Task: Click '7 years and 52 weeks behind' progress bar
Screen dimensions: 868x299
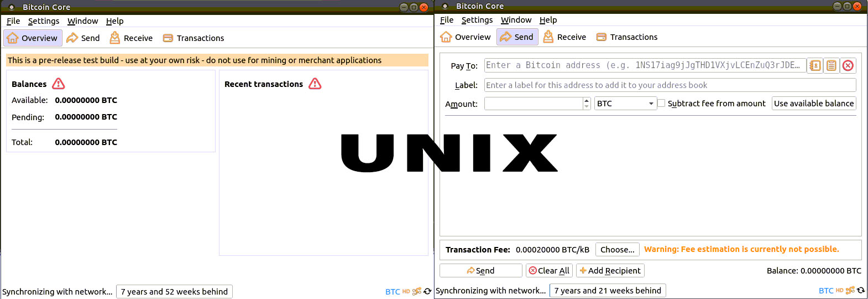Action: pyautogui.click(x=174, y=292)
